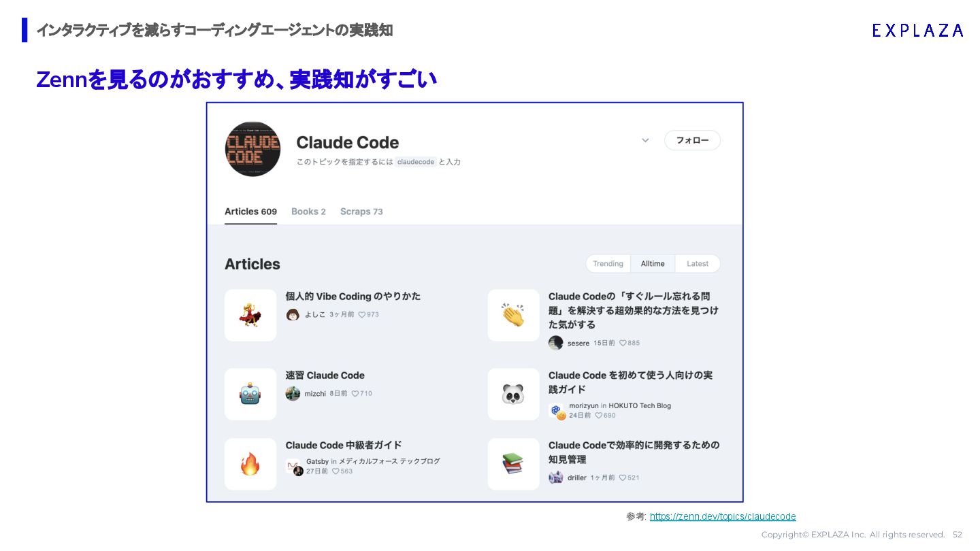This screenshot has width=980, height=551.
Task: Open article Claude Codeで効率的に開発するための知見管理
Action: [x=634, y=452]
